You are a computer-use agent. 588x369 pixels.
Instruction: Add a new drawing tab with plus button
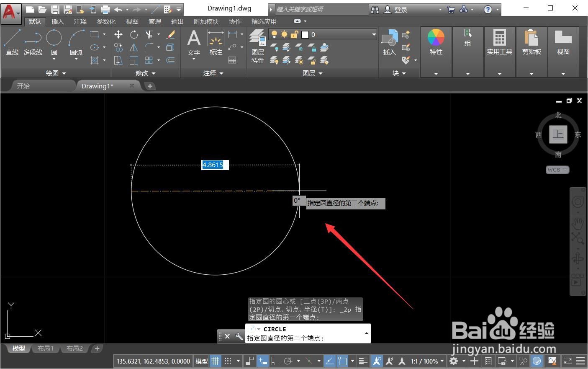click(150, 86)
